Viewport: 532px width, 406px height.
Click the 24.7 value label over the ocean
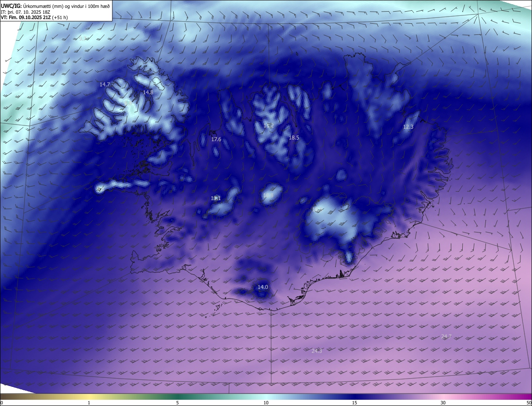[x=446, y=336]
